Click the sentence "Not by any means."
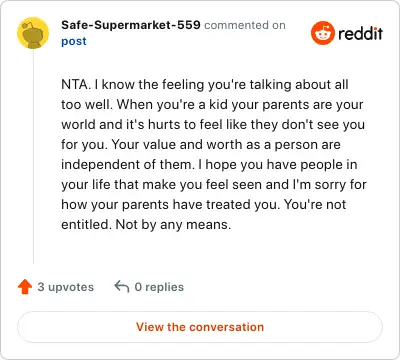This screenshot has height=360, width=400. (173, 225)
